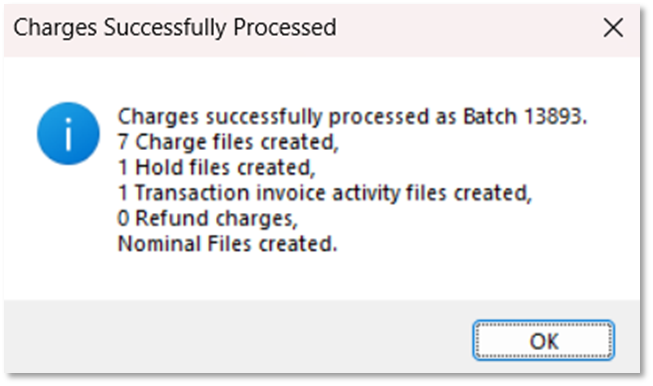Screen dimensions: 653x386
Task: Click the batch number 13893
Action: click(x=555, y=116)
